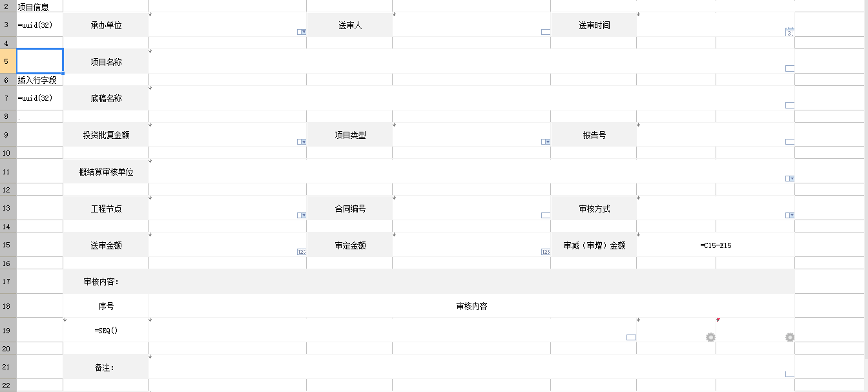Click text widget icon in 送审人 cell
The height and width of the screenshot is (392, 868).
click(545, 32)
